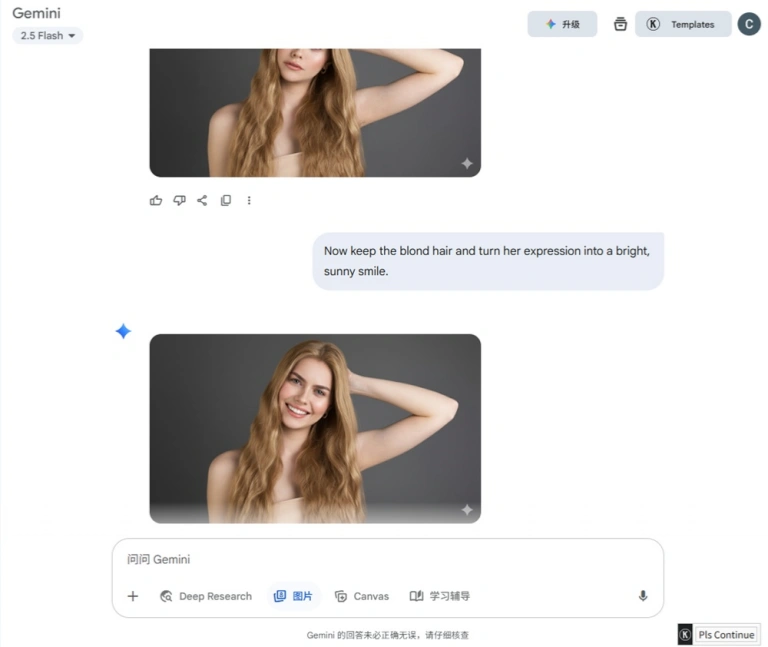Toggle the Deep Research option
Viewport: 768px width, 647px height.
click(x=206, y=596)
